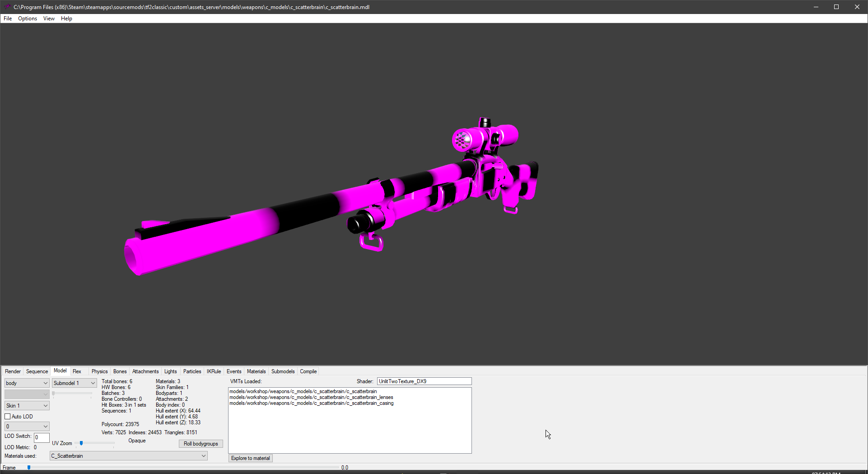The height and width of the screenshot is (474, 868).
Task: Click the frame value 0.0 readout
Action: click(x=345, y=468)
